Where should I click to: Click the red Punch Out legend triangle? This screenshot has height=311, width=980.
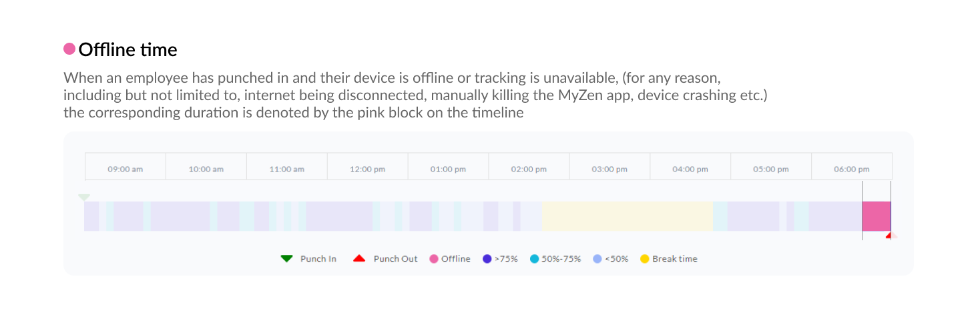coord(359,259)
